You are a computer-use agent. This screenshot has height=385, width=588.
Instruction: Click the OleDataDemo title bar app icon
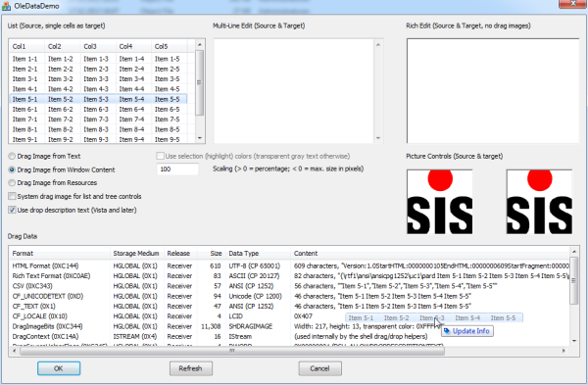tap(7, 6)
